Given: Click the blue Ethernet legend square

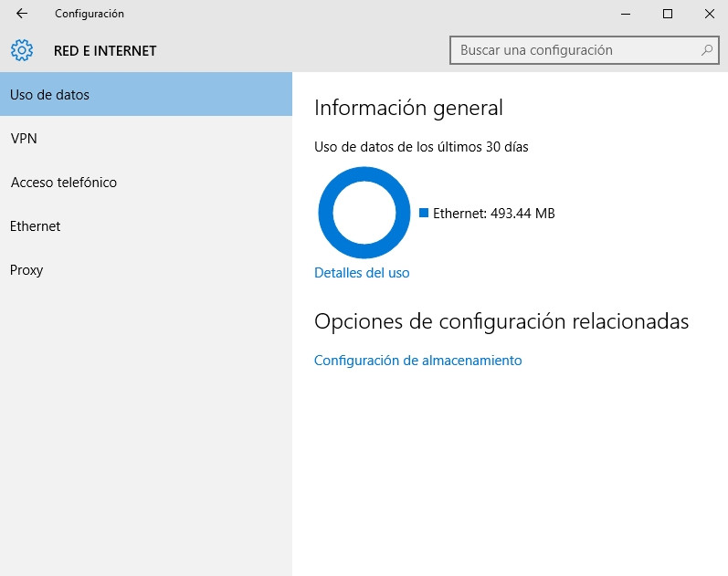Looking at the screenshot, I should (x=424, y=213).
